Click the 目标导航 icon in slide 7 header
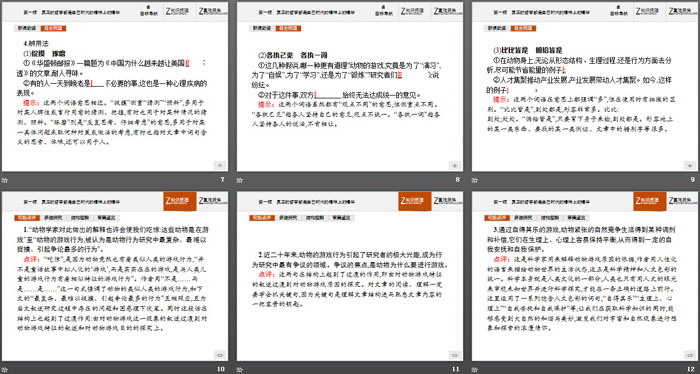 148,11
